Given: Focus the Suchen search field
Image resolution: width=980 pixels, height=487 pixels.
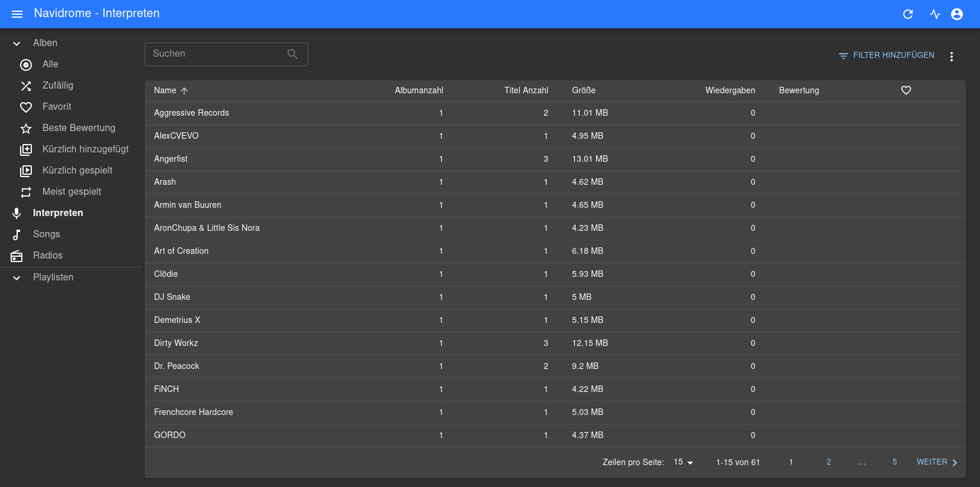Looking at the screenshot, I should coord(226,54).
